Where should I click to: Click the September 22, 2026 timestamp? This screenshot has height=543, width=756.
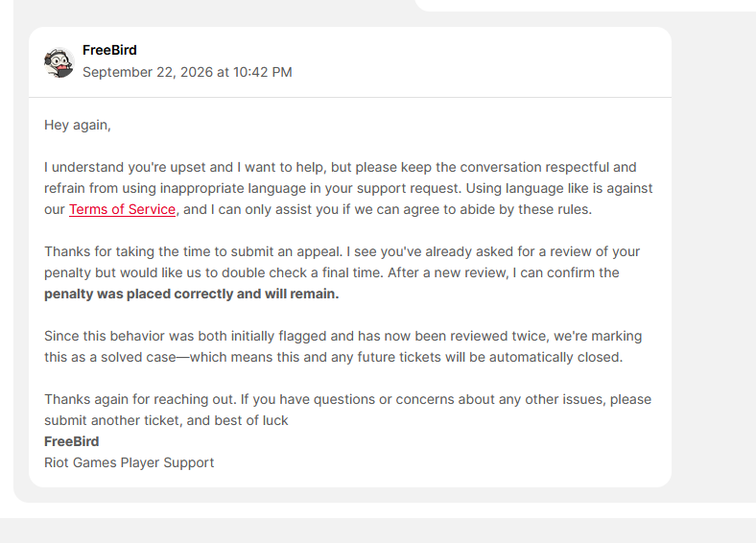point(187,72)
